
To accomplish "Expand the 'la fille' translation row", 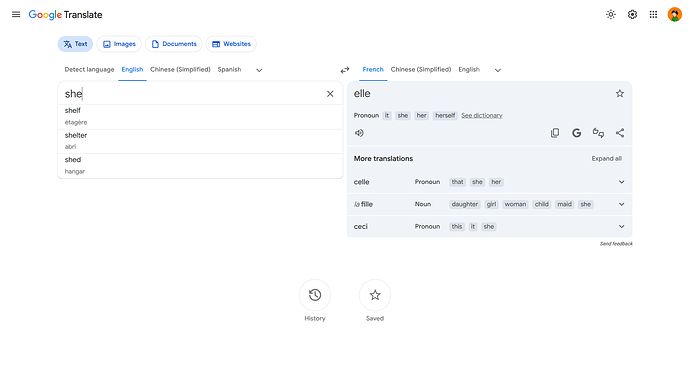I will tap(621, 204).
